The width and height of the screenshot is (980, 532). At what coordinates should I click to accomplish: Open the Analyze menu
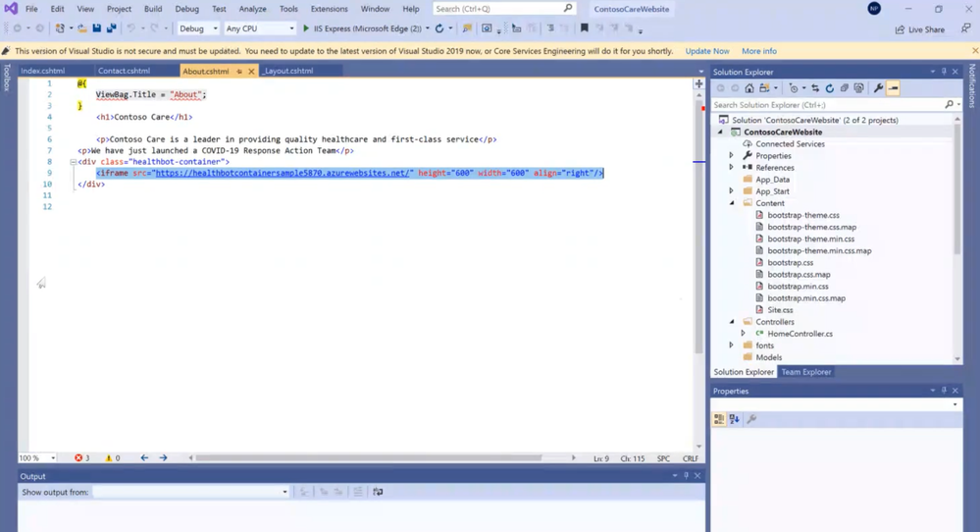click(x=252, y=9)
